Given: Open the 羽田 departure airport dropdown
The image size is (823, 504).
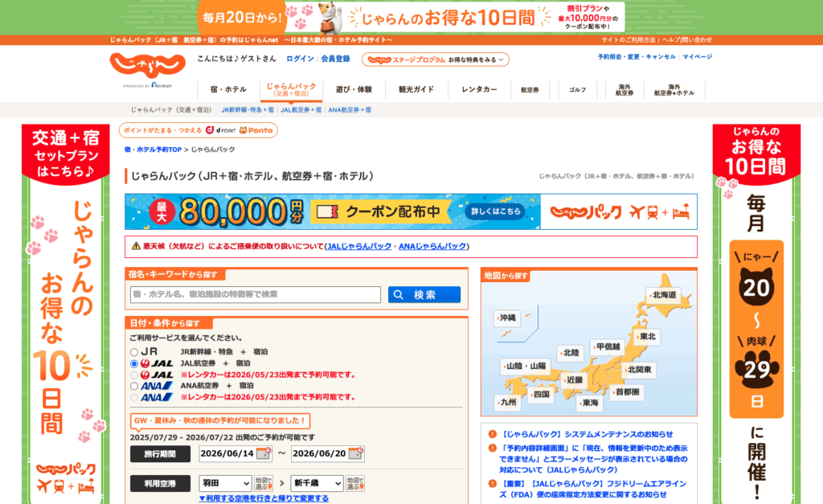Looking at the screenshot, I should click(225, 483).
